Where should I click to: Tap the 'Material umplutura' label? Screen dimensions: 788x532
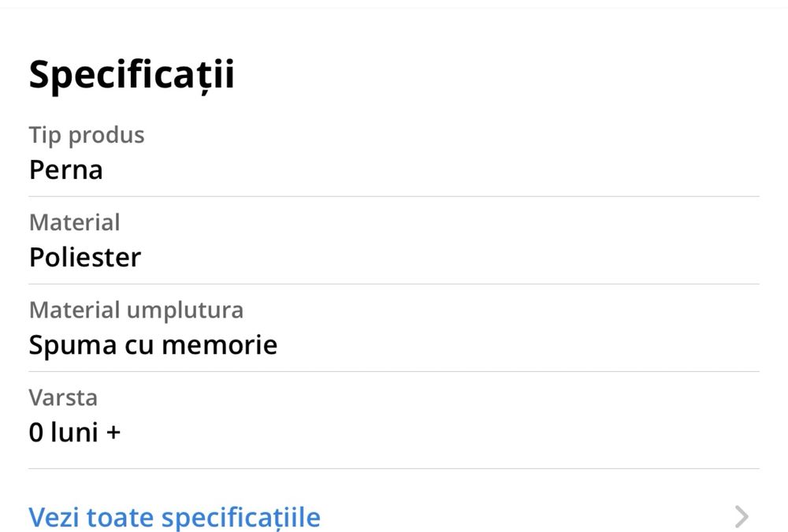[136, 311]
